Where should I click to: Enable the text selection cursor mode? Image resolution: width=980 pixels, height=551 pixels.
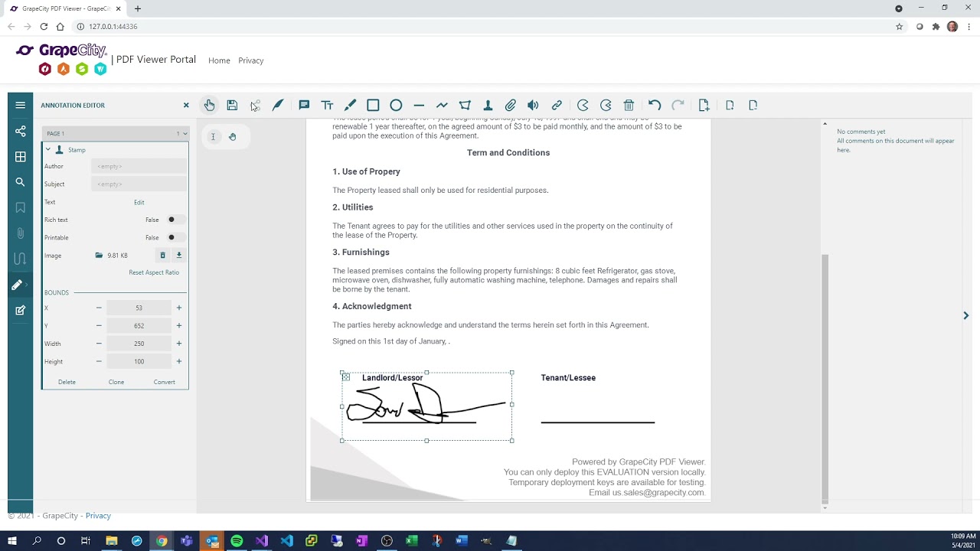pyautogui.click(x=213, y=136)
